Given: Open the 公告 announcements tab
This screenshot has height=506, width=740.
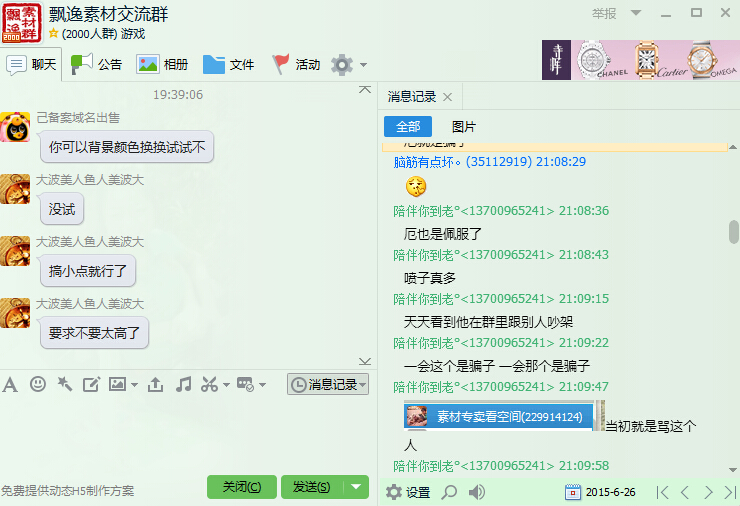Looking at the screenshot, I should click(x=97, y=65).
